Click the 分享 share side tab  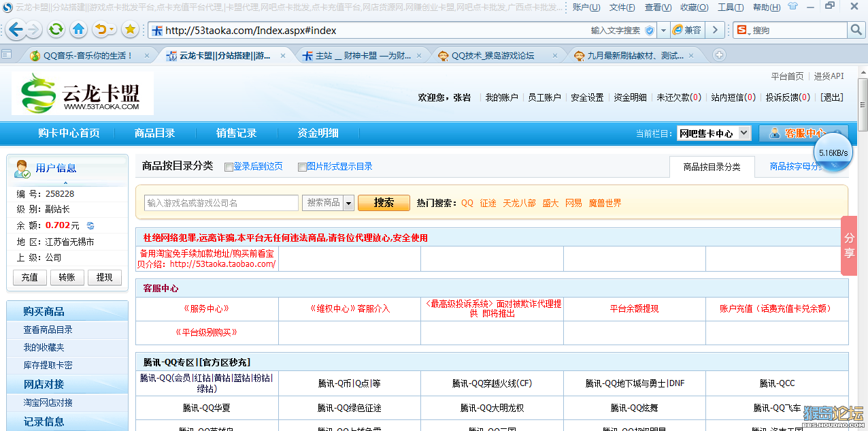pos(849,246)
